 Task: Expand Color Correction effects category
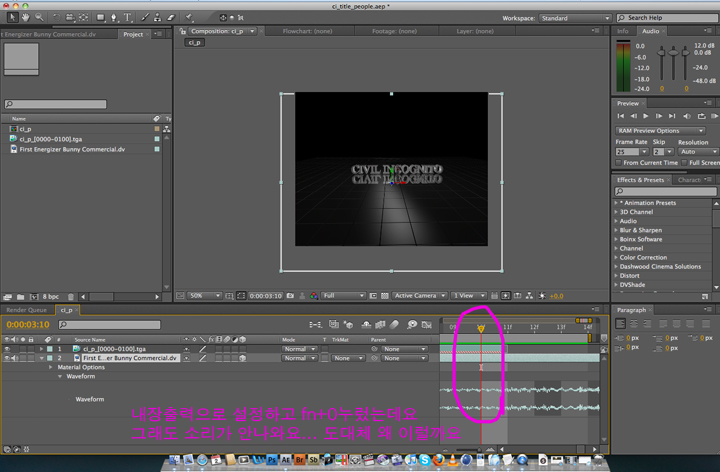616,258
